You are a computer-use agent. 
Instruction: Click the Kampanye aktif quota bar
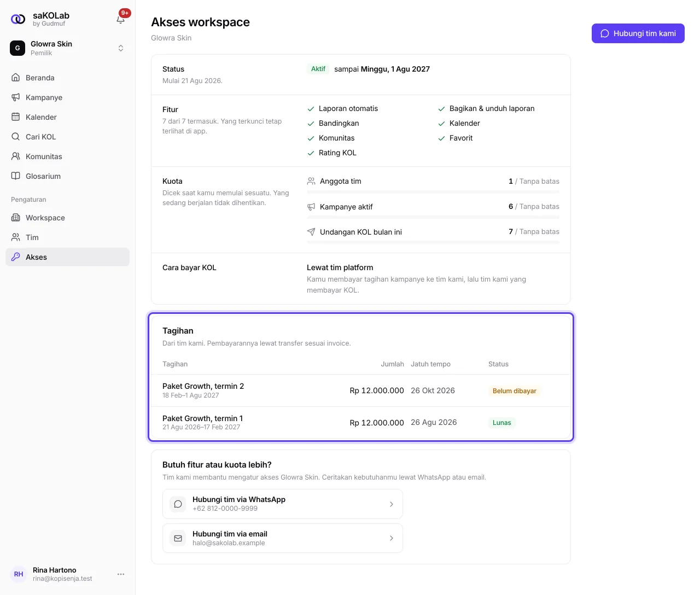[433, 217]
